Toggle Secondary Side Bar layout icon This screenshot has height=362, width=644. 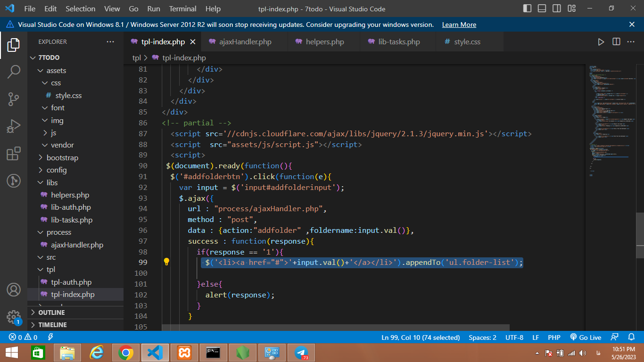click(557, 8)
